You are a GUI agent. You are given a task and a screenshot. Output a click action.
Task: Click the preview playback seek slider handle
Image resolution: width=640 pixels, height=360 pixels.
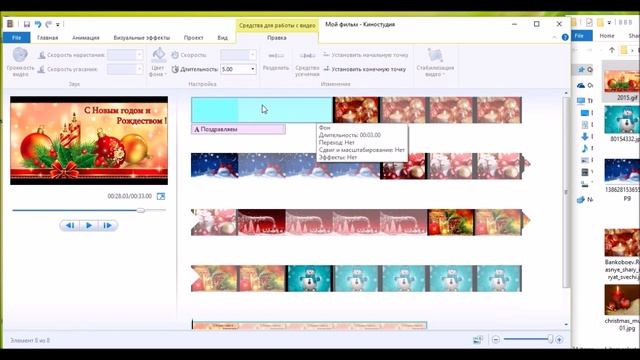point(140,210)
